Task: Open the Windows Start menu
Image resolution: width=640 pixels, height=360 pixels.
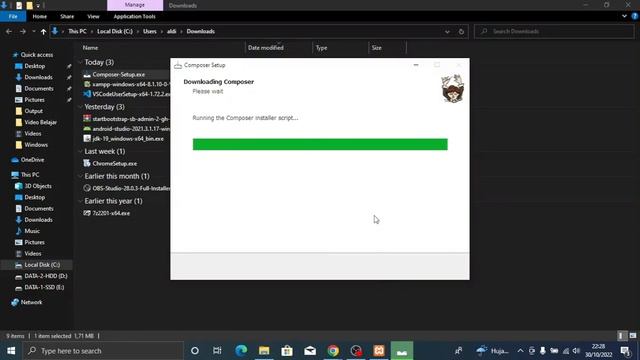Action: tap(11, 351)
